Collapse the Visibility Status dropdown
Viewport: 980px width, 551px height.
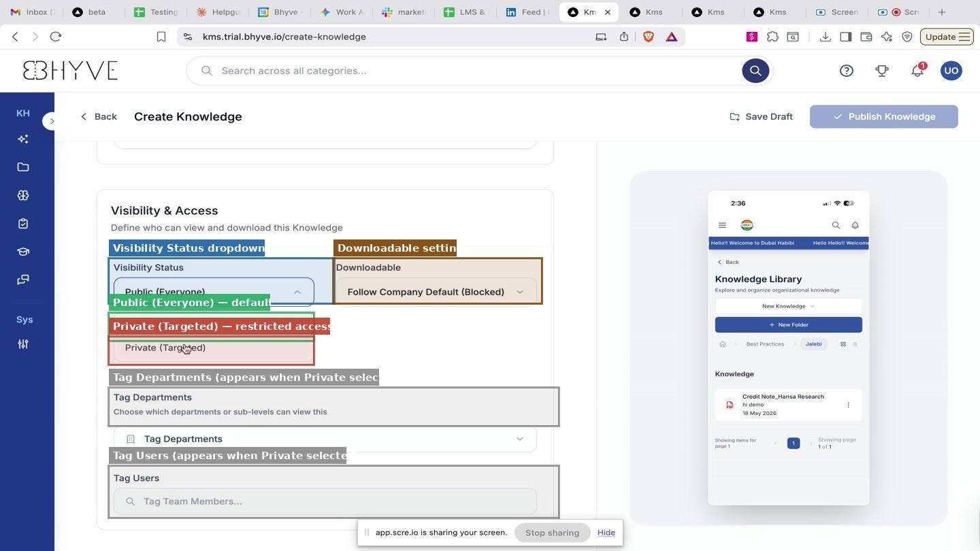tap(214, 291)
